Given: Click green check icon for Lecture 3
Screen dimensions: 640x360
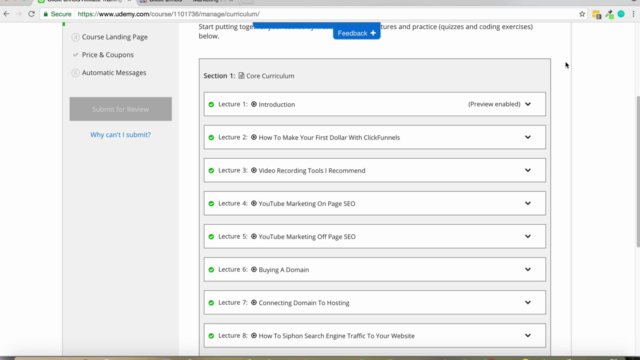Looking at the screenshot, I should 211,171.
